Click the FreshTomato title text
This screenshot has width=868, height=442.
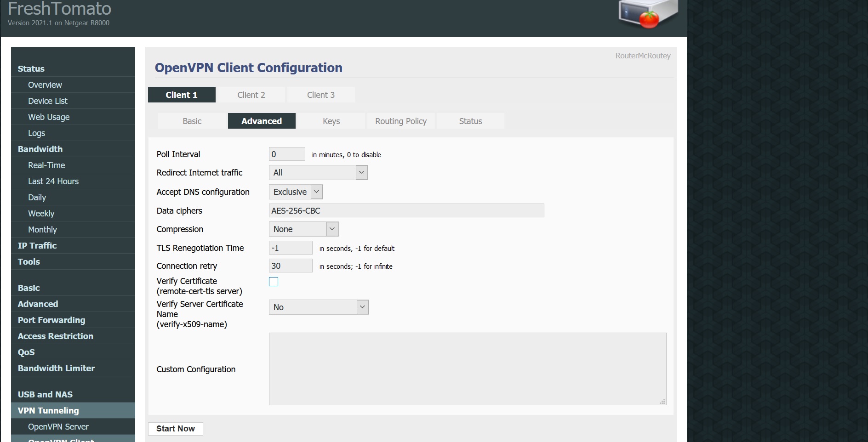[59, 8]
